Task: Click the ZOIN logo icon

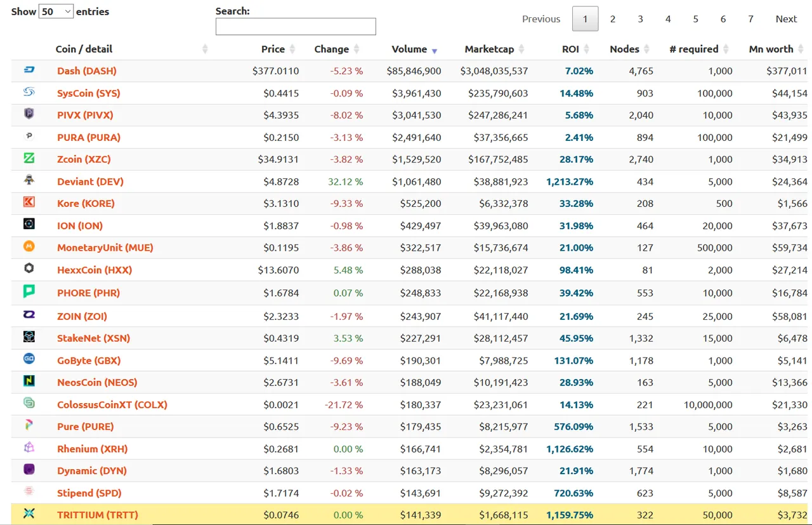Action: tap(29, 314)
